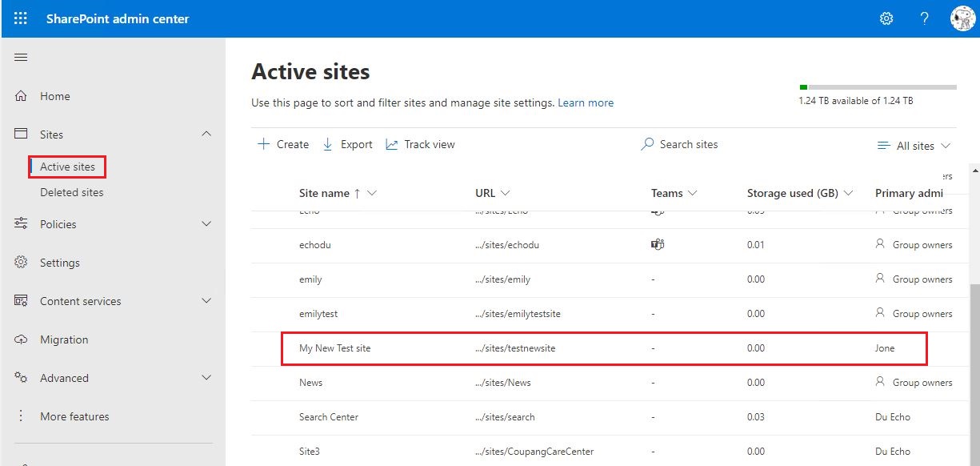Open the Help question mark
980x466 pixels.
click(924, 18)
